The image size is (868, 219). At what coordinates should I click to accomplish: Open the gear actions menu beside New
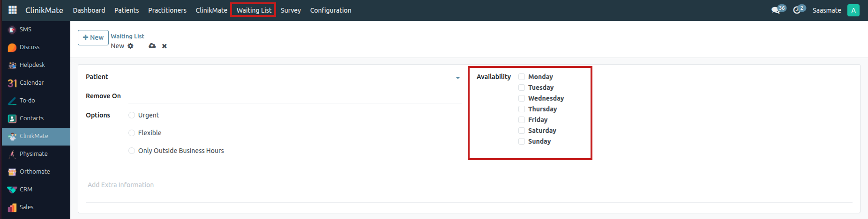click(131, 46)
